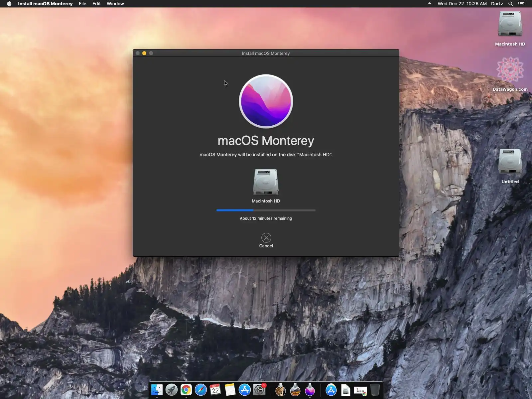The width and height of the screenshot is (532, 399).
Task: Open the Calendar app in the Dock
Action: tap(215, 390)
